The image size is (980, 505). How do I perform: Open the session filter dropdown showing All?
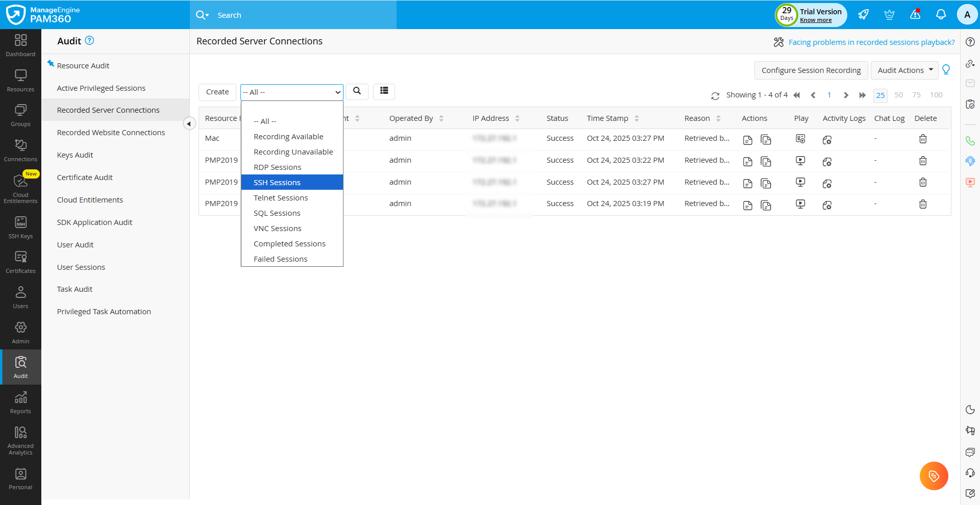coord(291,92)
